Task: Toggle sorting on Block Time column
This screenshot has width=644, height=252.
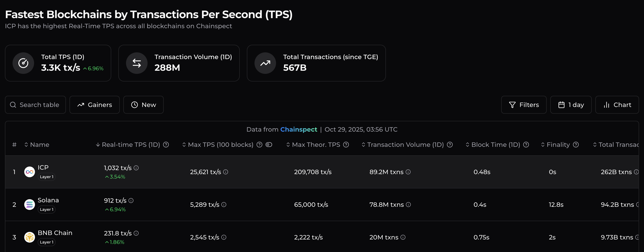Action: click(x=467, y=144)
